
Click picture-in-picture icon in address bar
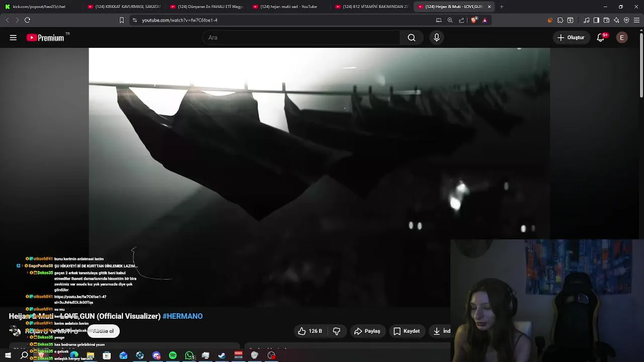click(x=439, y=20)
